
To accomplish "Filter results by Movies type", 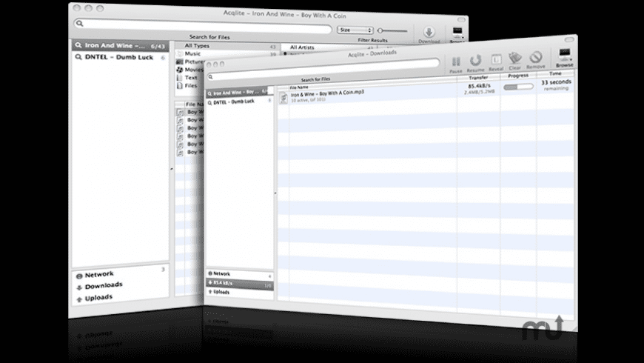I will [x=190, y=70].
